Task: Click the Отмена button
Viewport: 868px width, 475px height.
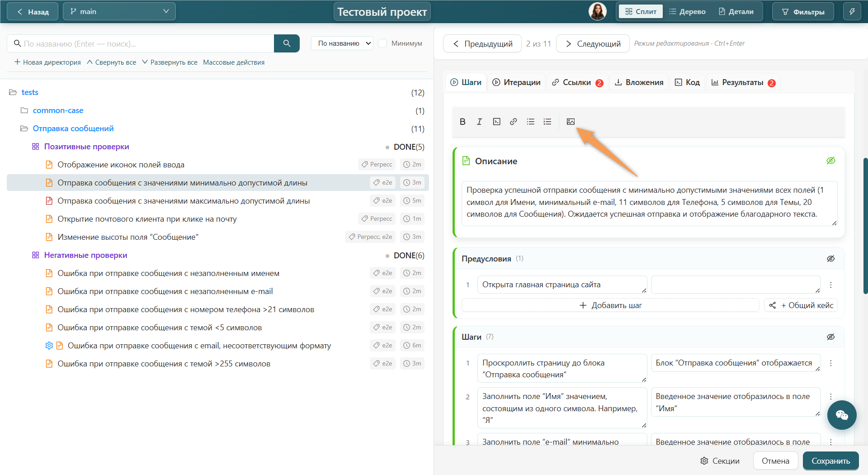Action: tap(775, 461)
